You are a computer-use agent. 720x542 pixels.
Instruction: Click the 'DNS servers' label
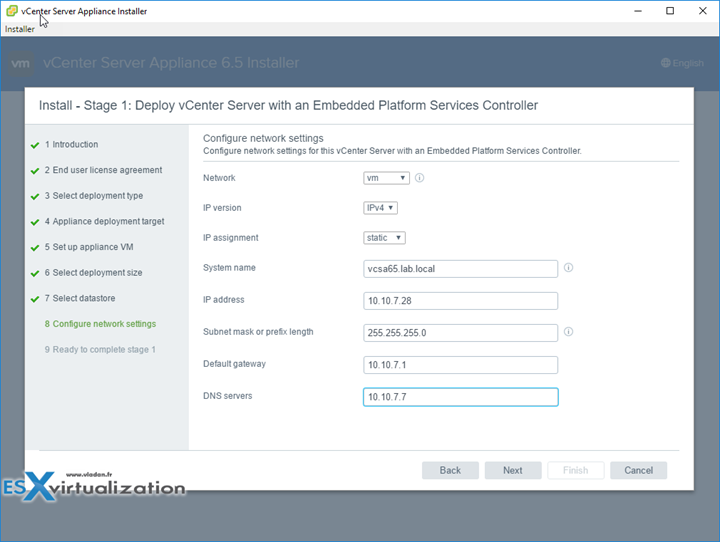coord(228,396)
